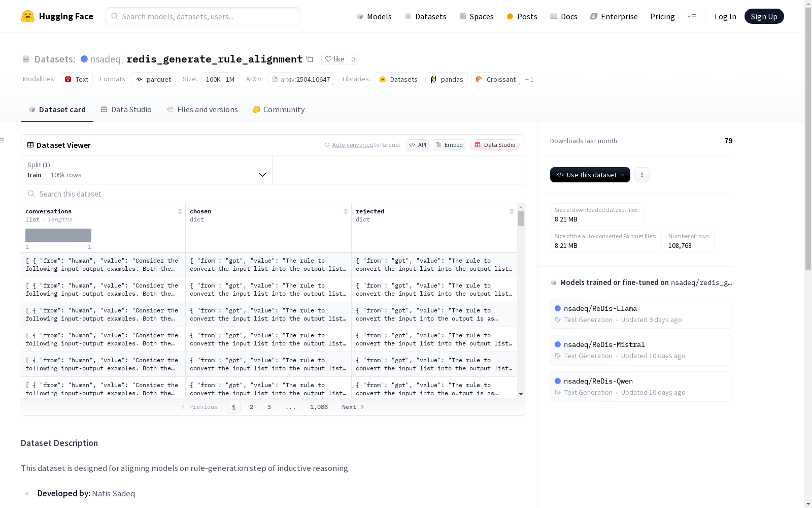Switch to the Dataset card tab

57,110
